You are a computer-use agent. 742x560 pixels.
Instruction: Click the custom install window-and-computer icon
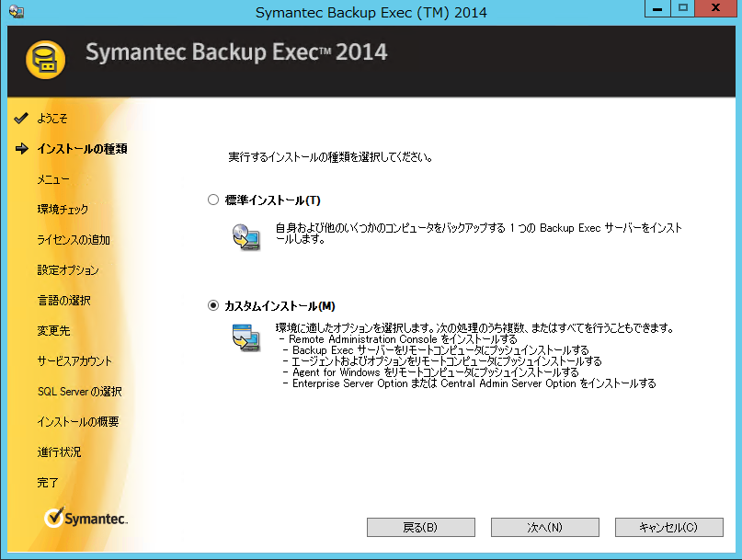[x=246, y=337]
